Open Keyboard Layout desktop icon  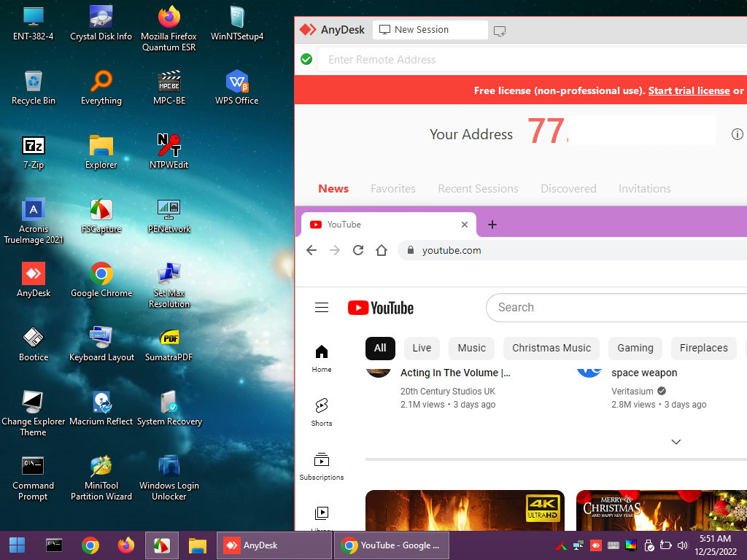tap(101, 344)
